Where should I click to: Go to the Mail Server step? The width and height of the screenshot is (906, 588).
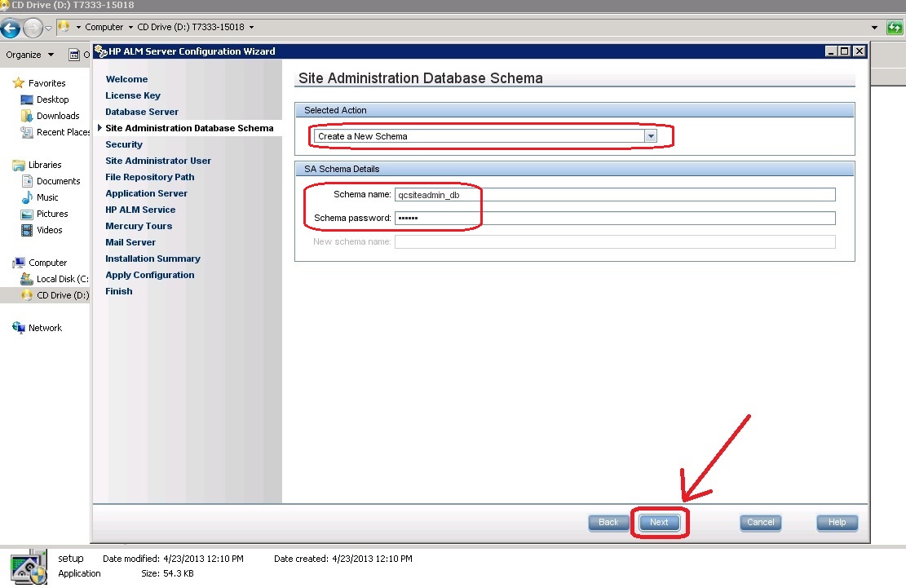(130, 242)
